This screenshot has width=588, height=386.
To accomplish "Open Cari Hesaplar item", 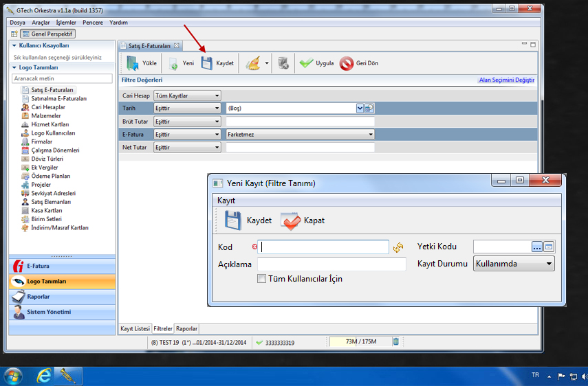I will click(x=48, y=107).
